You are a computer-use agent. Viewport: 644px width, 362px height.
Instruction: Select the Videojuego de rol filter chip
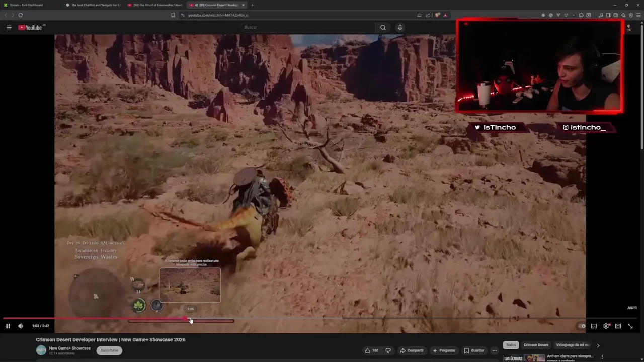573,345
